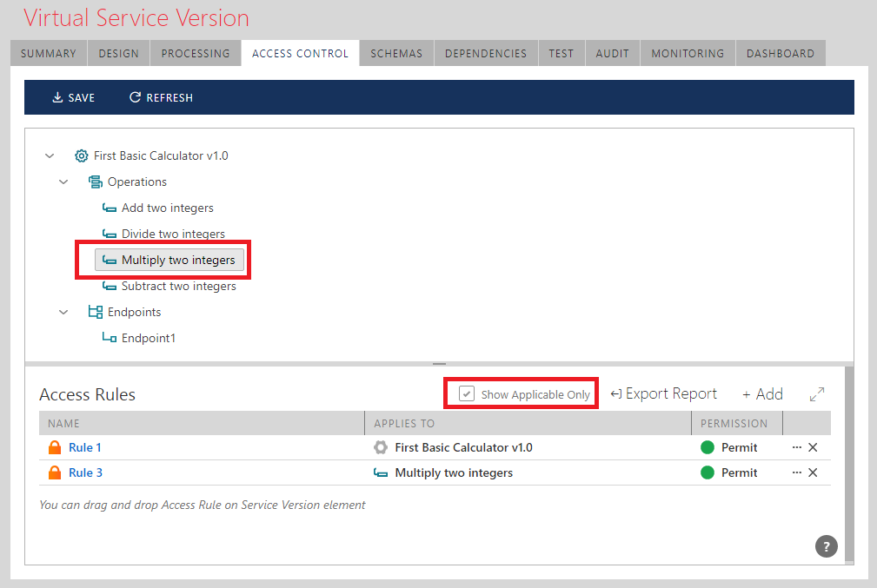Toggle the Show Applicable Only checkbox

click(468, 394)
